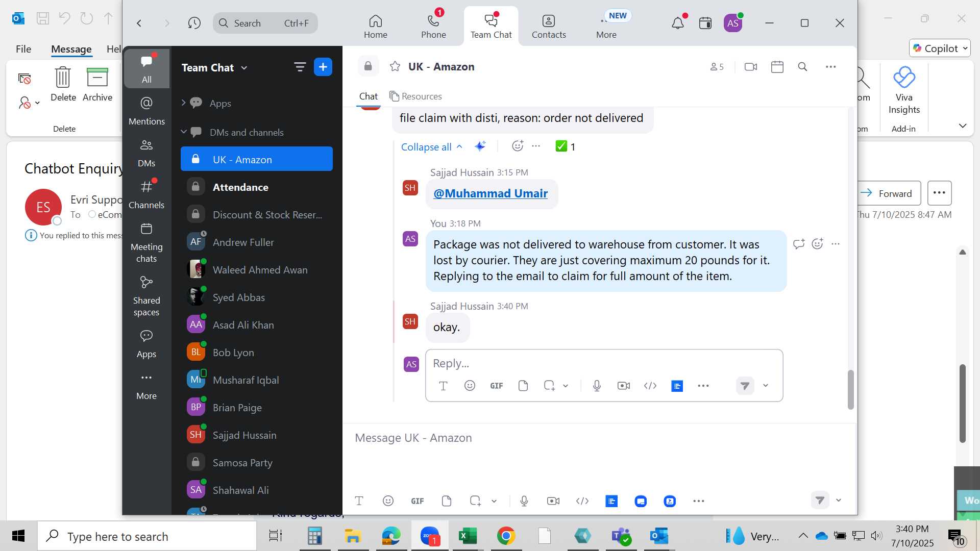Collapse the DMs and channels section

point(183,132)
